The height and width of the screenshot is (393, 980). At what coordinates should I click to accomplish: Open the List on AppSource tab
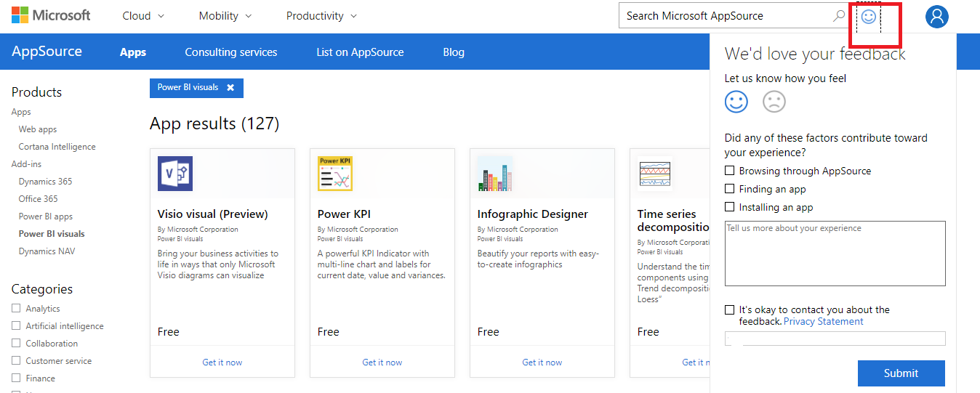click(x=360, y=52)
